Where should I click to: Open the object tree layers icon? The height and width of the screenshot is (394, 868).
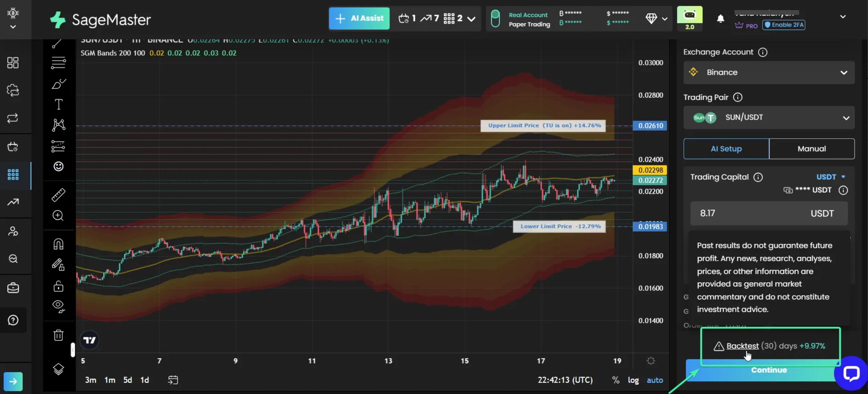58,369
